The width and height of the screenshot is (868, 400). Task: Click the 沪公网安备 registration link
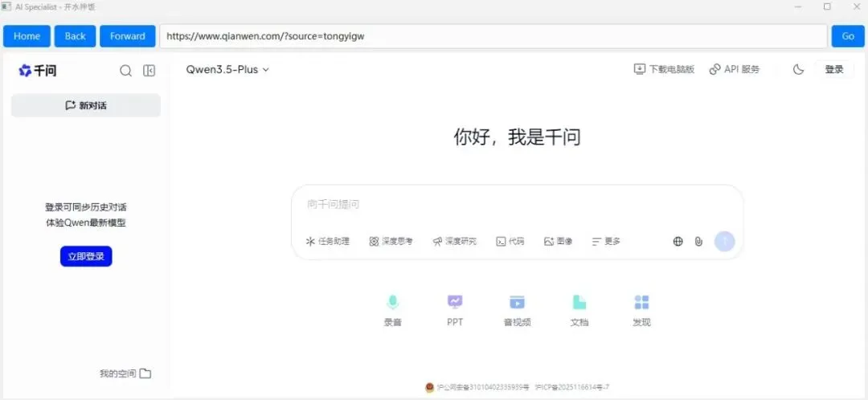(x=483, y=387)
